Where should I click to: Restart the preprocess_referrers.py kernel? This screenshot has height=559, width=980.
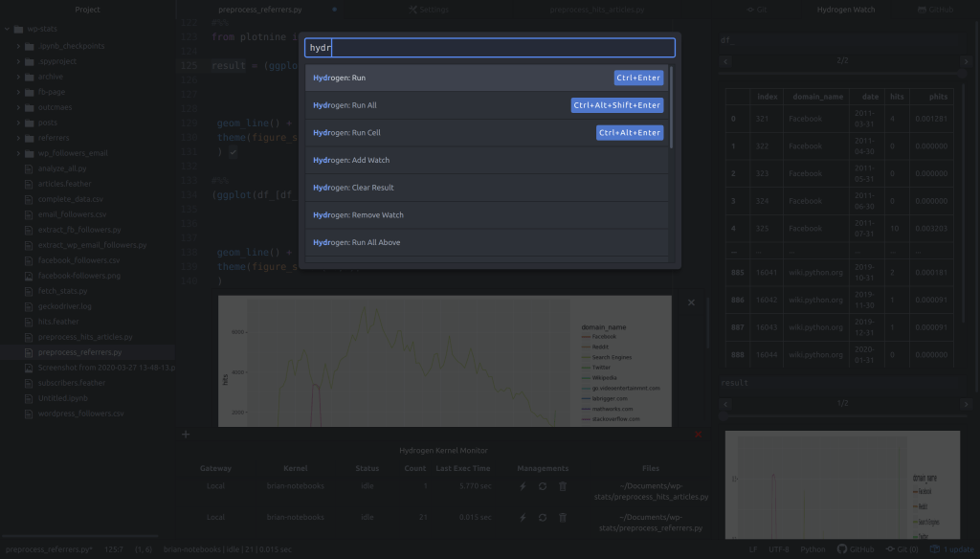click(543, 517)
